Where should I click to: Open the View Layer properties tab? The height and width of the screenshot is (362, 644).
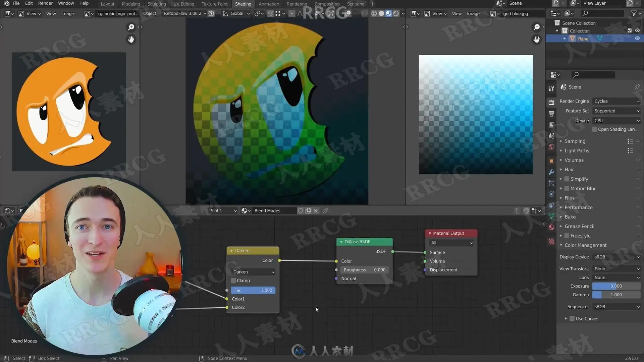pyautogui.click(x=551, y=125)
